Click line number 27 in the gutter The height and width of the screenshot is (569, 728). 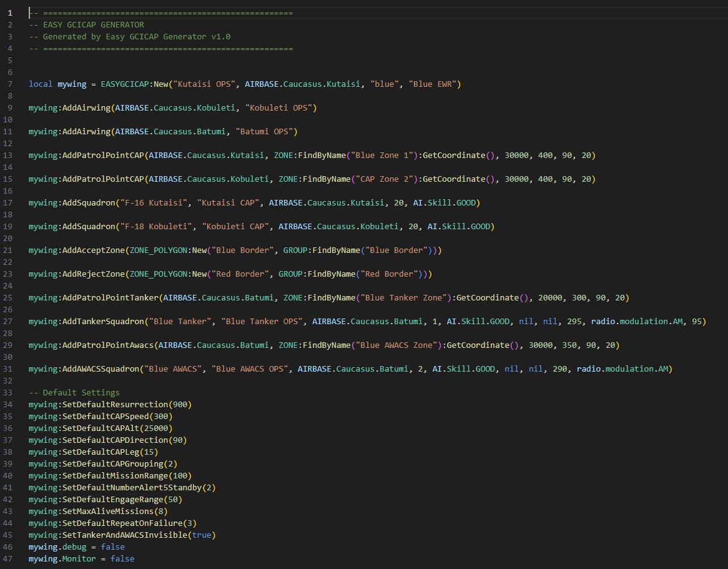pos(9,322)
